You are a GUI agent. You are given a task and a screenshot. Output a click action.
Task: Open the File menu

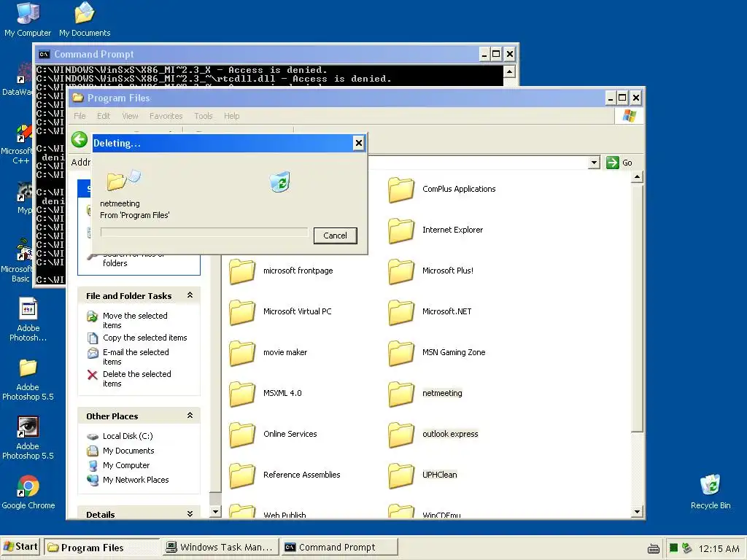(80, 116)
